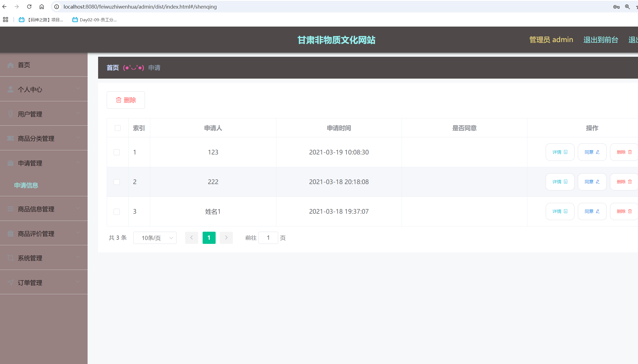Check the select-all checkbox in table header
The height and width of the screenshot is (364, 638).
(118, 128)
